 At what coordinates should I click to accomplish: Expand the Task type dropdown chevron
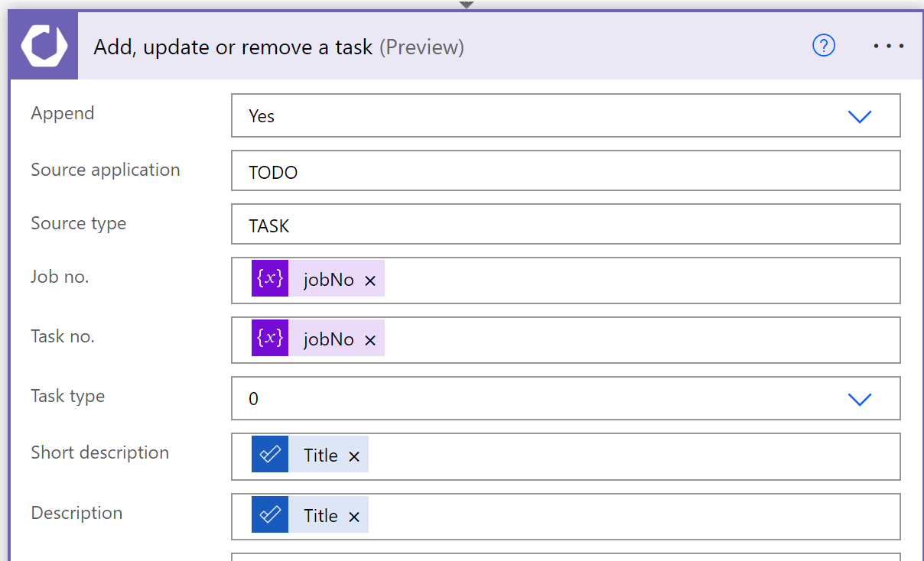pos(860,399)
